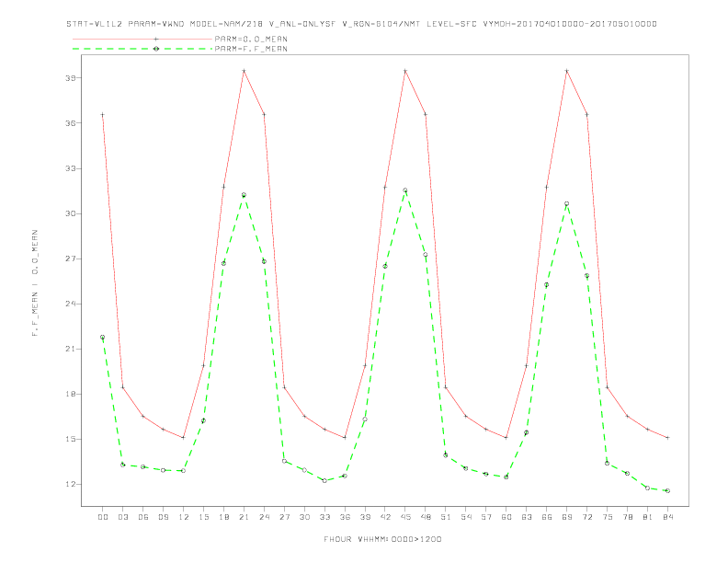
Task: Click the y-axis tick label 30
Action: (x=71, y=213)
